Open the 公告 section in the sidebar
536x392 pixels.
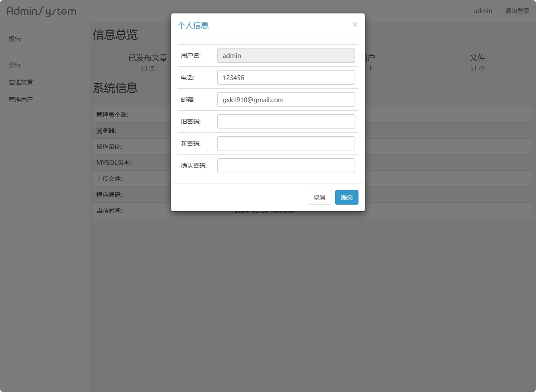click(14, 64)
